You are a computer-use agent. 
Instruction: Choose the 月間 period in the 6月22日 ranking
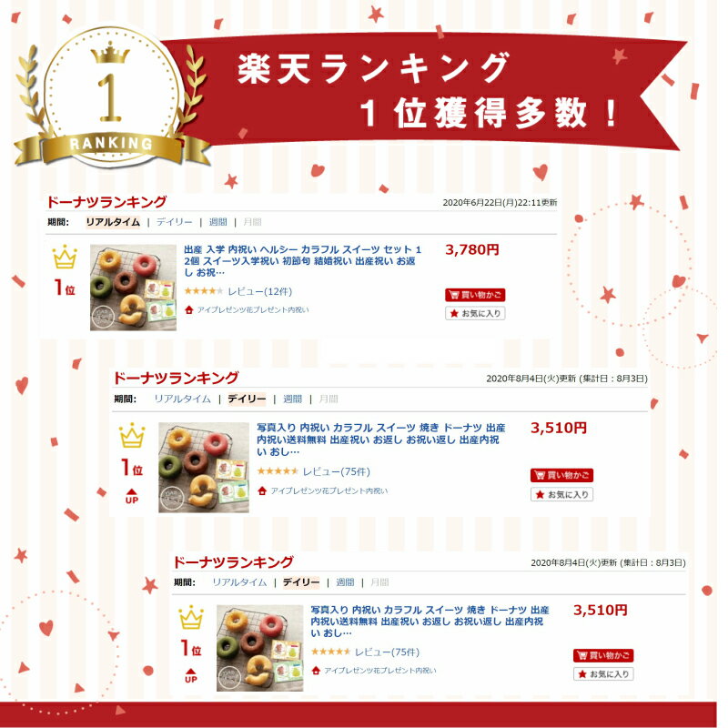point(252,222)
